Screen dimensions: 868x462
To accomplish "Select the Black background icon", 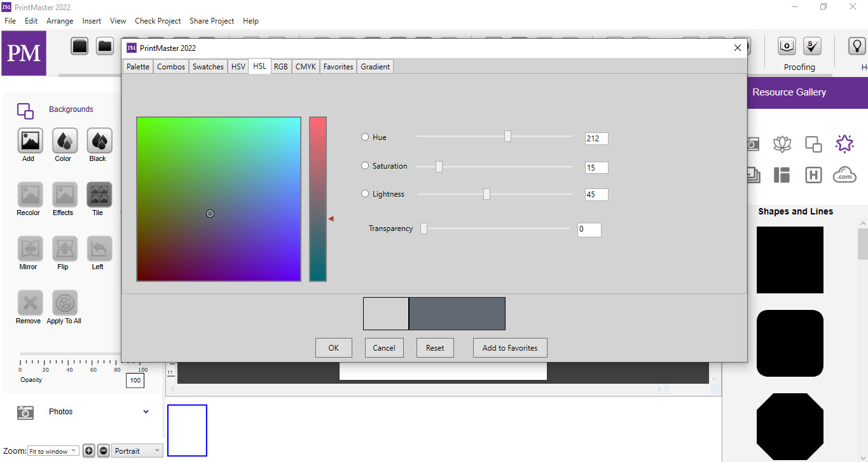I will click(100, 141).
